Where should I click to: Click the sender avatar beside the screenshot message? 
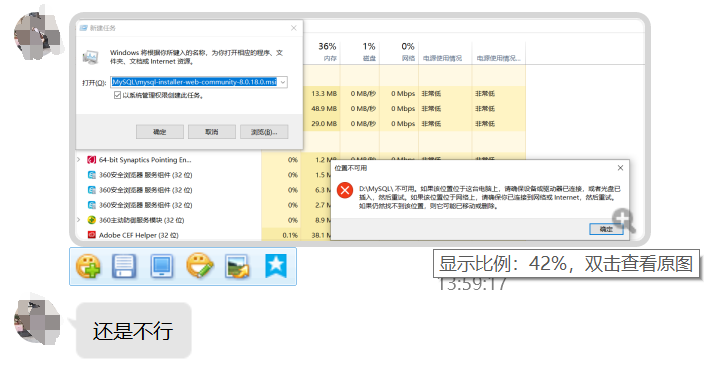[x=37, y=36]
